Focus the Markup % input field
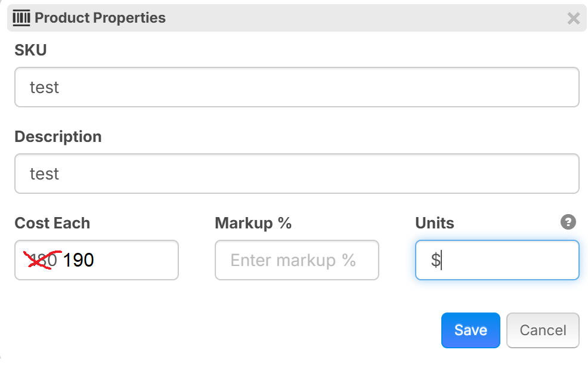This screenshot has width=588, height=365. click(x=296, y=260)
